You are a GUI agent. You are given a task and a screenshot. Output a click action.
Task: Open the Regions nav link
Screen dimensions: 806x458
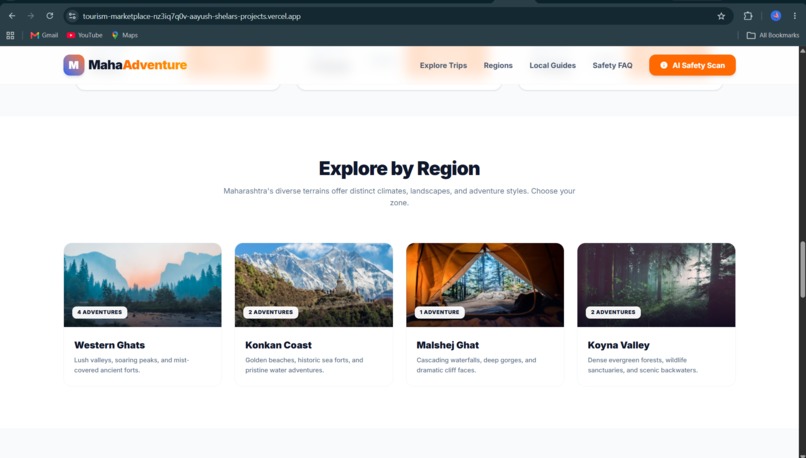point(498,65)
